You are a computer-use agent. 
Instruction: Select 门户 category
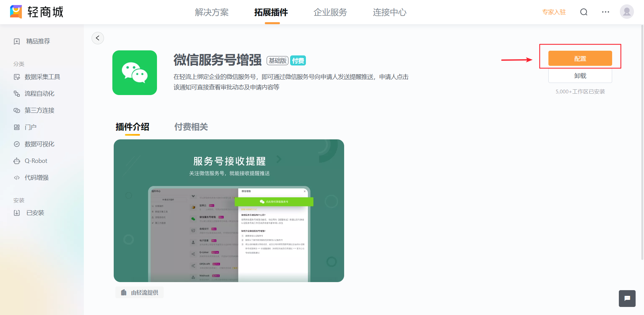pyautogui.click(x=31, y=127)
